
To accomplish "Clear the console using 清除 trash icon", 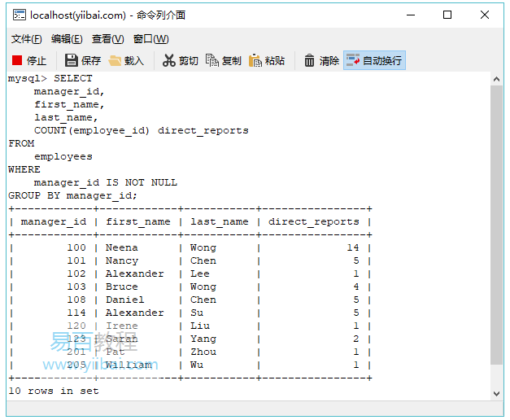I will 321,60.
